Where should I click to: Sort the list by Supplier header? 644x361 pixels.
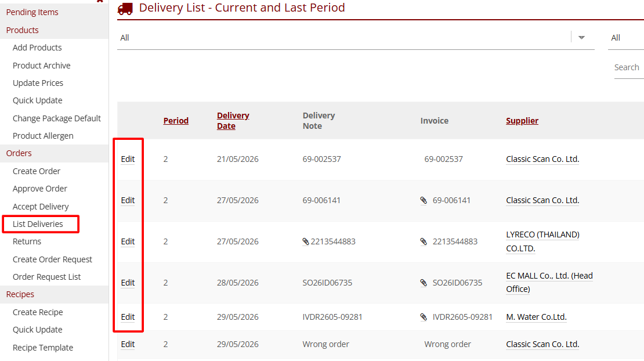pos(522,121)
